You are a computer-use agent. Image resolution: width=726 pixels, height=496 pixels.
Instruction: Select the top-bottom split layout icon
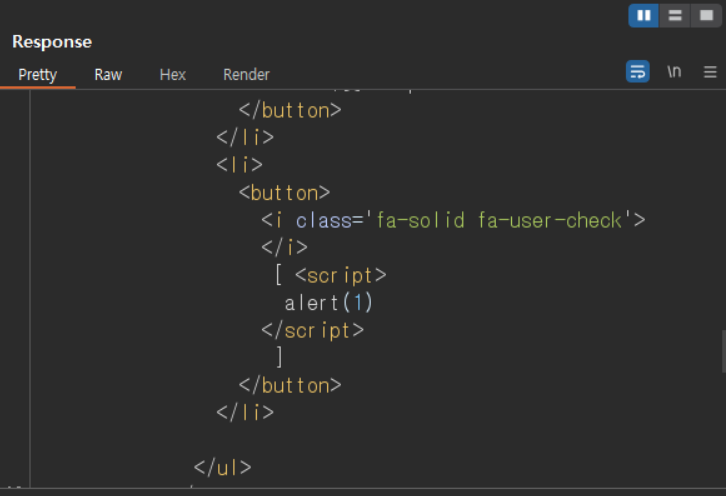(675, 16)
